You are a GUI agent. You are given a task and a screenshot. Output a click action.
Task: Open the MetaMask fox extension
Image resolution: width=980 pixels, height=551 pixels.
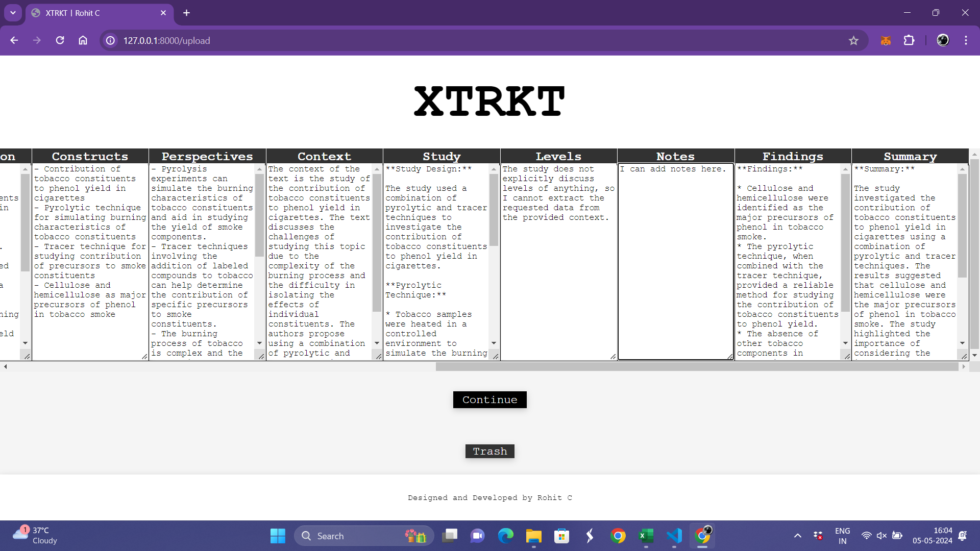(886, 40)
